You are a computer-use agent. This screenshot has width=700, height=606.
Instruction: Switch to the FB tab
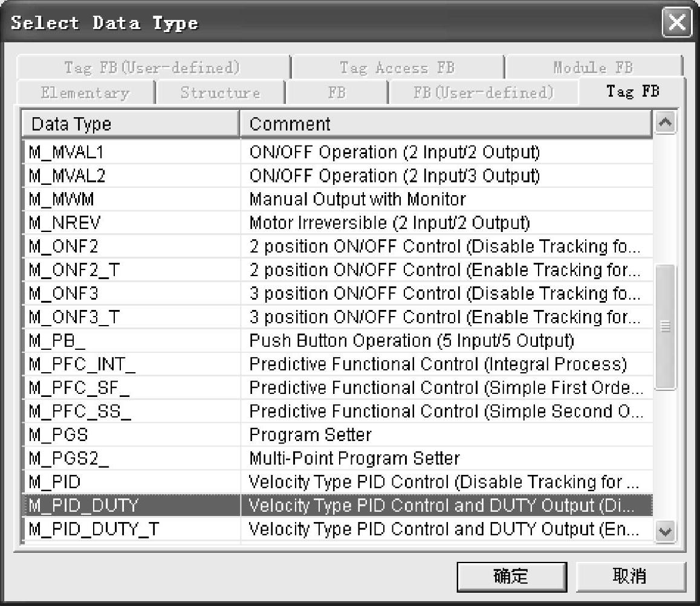pos(337,93)
